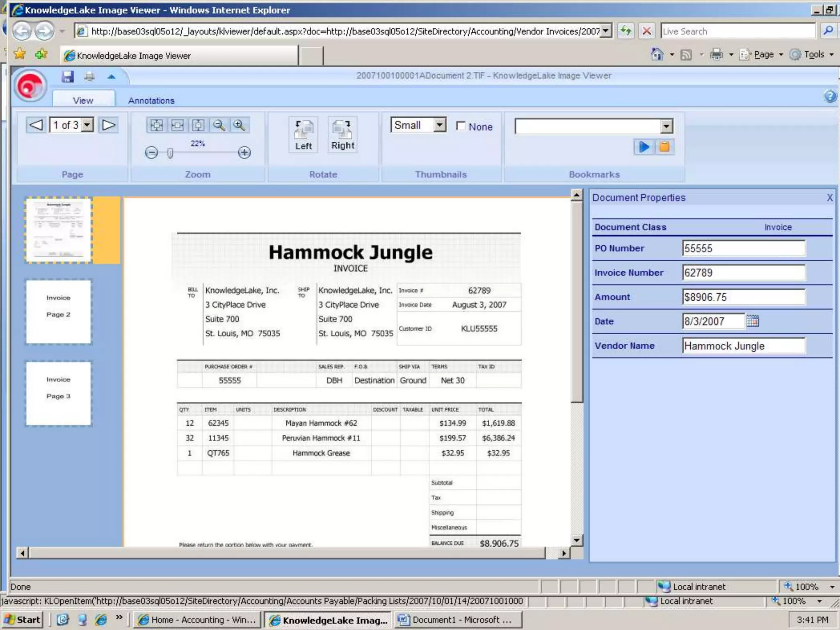Viewport: 840px width, 630px height.
Task: Close the Document Properties panel
Action: point(830,198)
